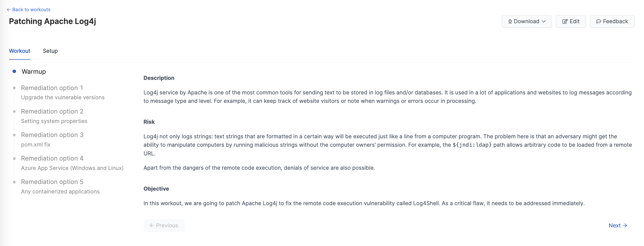Click the left arrow on Previous
The image size is (644, 246).
[x=152, y=226]
